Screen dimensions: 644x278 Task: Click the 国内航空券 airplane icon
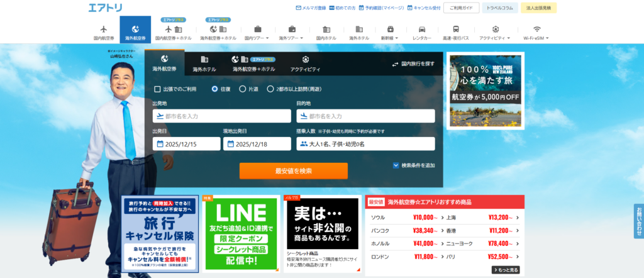point(103,29)
